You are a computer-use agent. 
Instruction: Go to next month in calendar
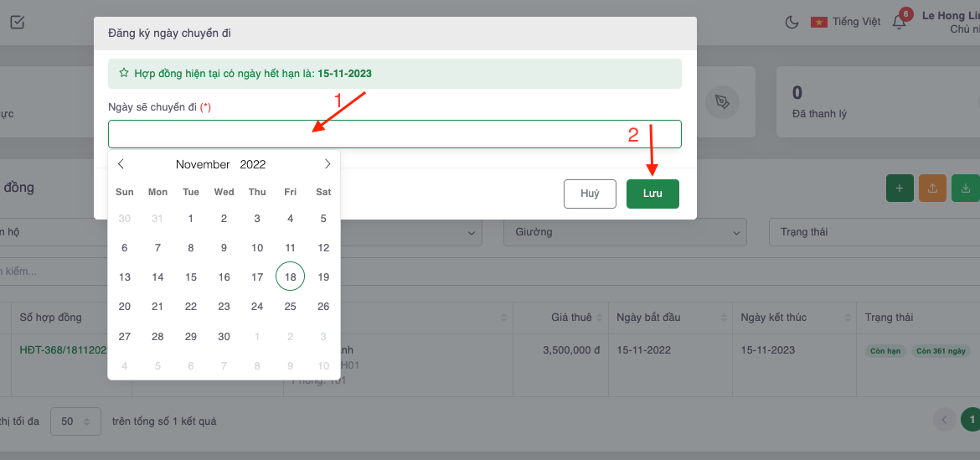point(327,164)
